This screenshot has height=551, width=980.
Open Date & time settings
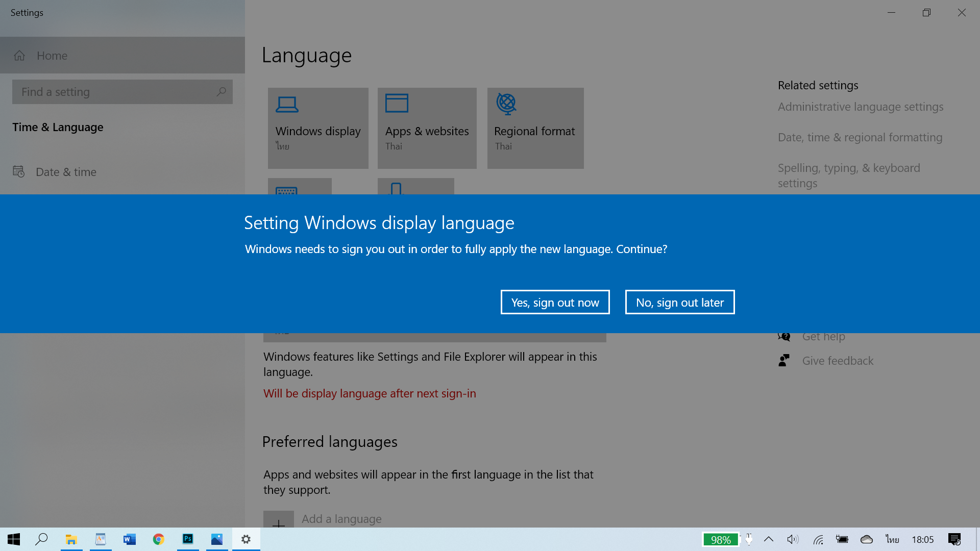122,172
